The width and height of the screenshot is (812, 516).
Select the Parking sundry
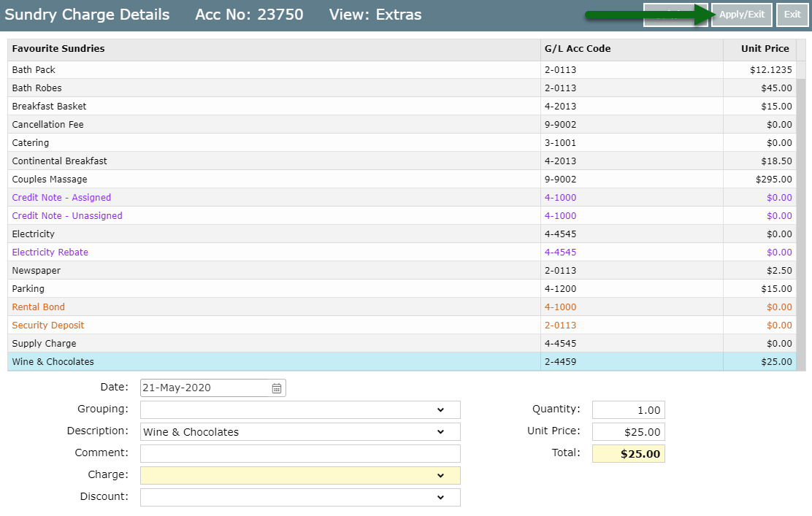tap(402, 289)
